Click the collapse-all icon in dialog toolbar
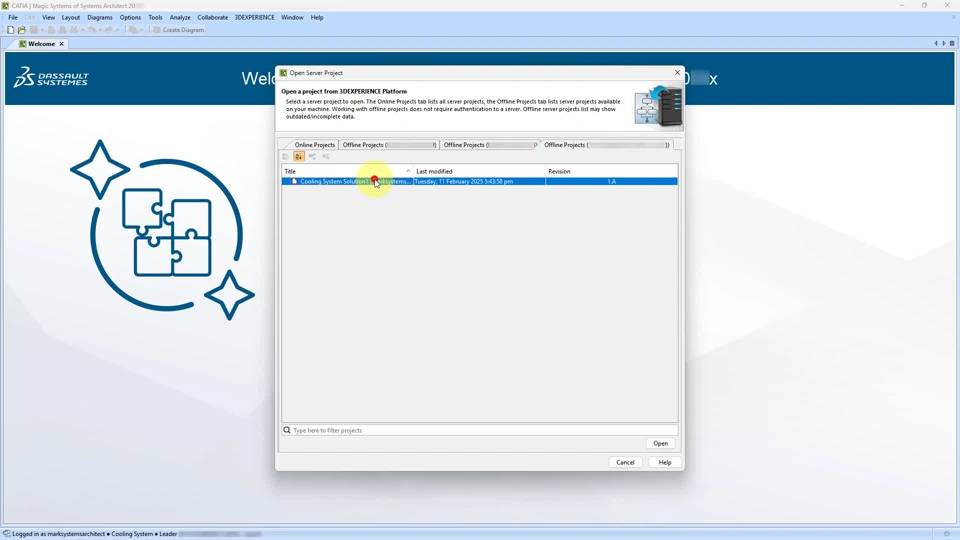The width and height of the screenshot is (960, 540). 326,156
